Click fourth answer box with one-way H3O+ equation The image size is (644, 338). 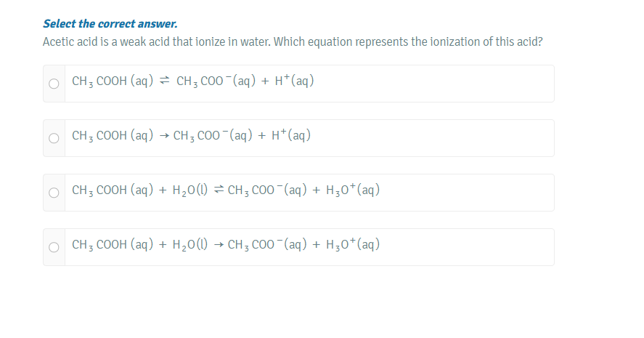pos(309,247)
